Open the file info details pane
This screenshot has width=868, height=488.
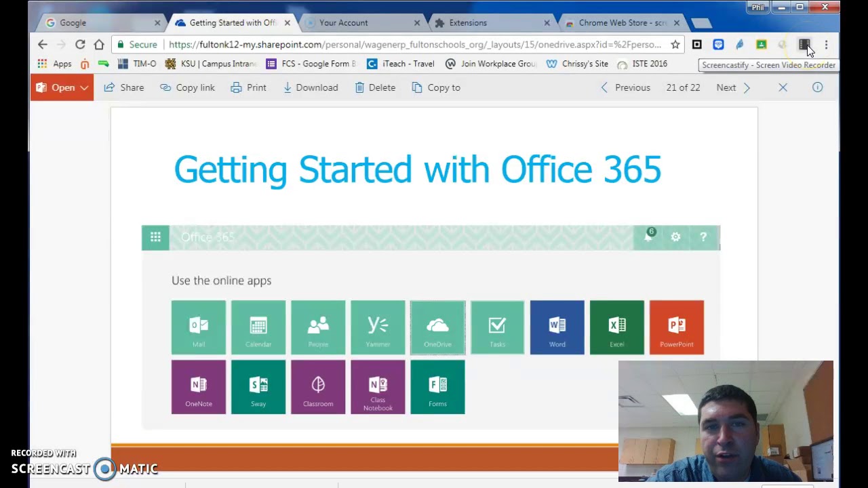click(x=817, y=87)
